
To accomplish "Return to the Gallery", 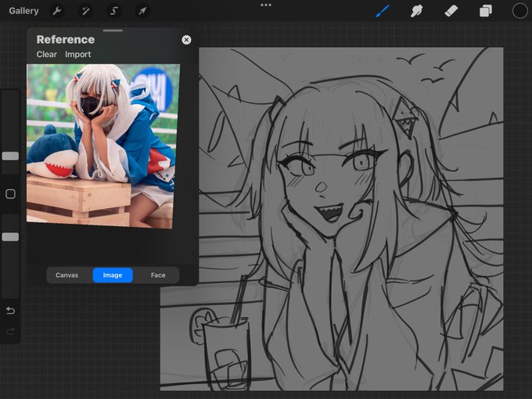I will (x=23, y=11).
